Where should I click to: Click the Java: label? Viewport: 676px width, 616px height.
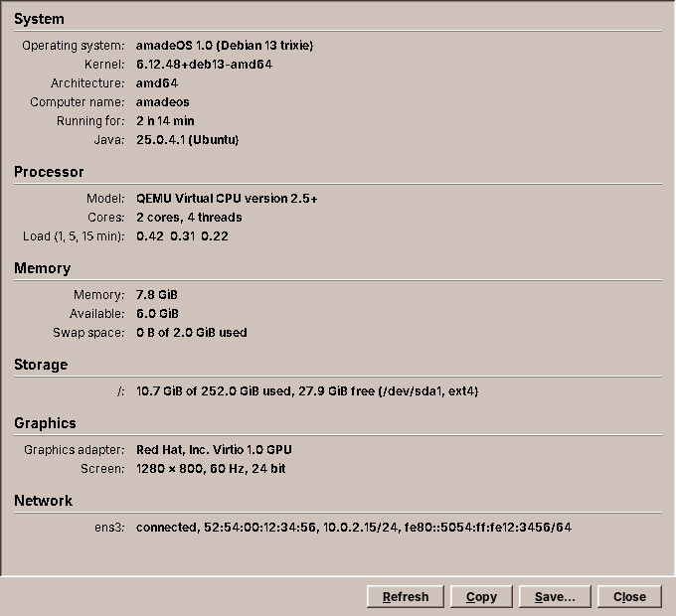tap(109, 140)
